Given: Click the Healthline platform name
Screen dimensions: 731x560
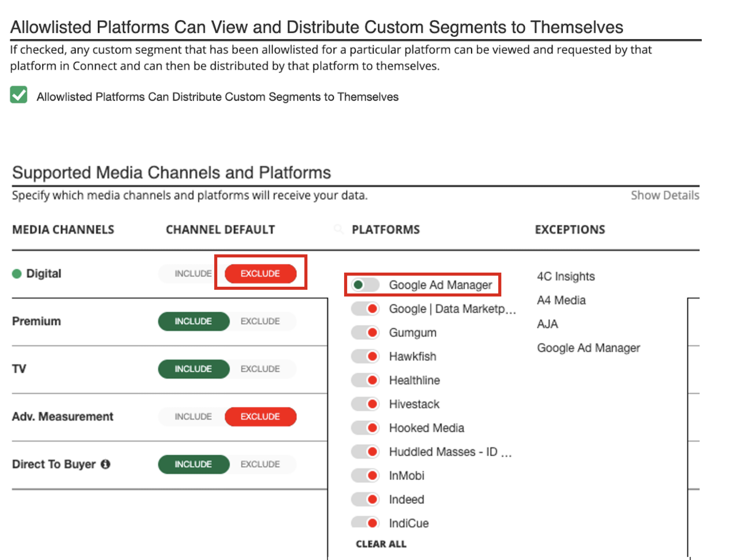Looking at the screenshot, I should pos(414,380).
